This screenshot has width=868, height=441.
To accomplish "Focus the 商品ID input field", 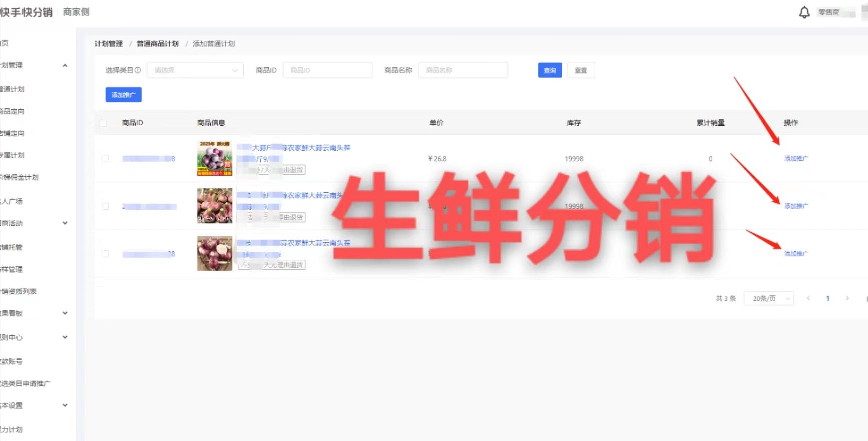I will [x=327, y=70].
